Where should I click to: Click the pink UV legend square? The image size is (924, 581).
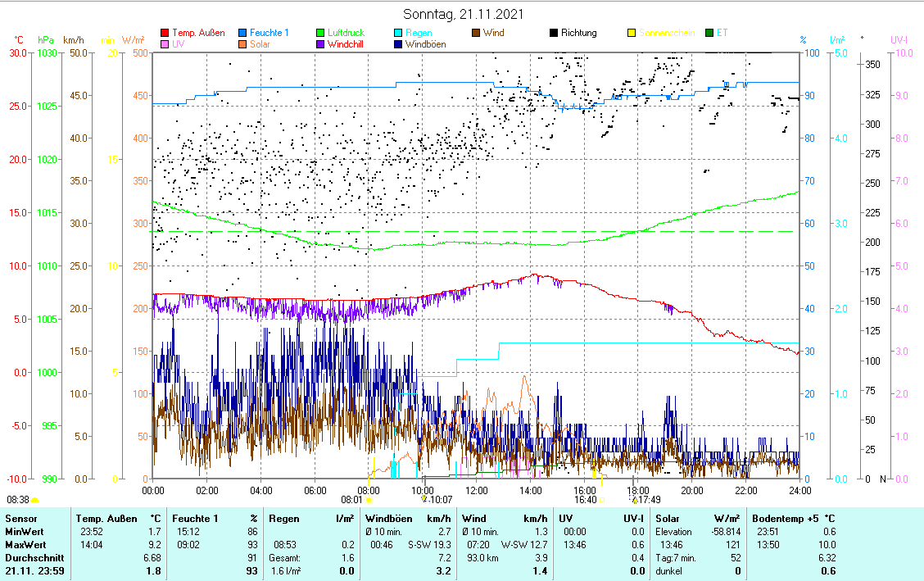coord(165,45)
